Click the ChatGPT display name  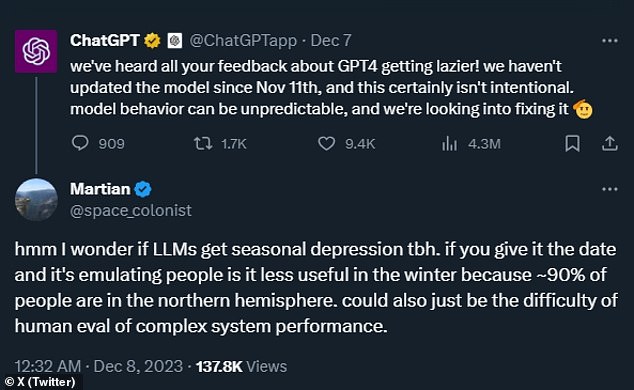[x=105, y=40]
